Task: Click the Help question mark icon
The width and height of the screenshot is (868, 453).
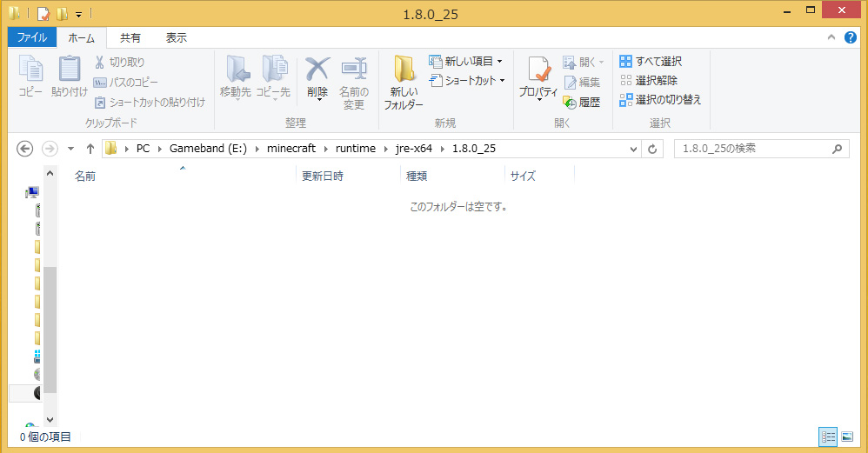Action: click(x=850, y=37)
